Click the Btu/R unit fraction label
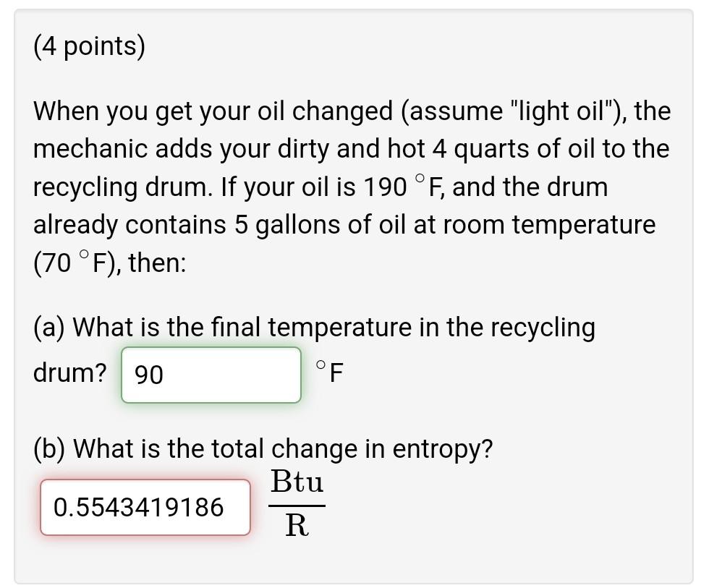This screenshot has width=709, height=588. (299, 506)
